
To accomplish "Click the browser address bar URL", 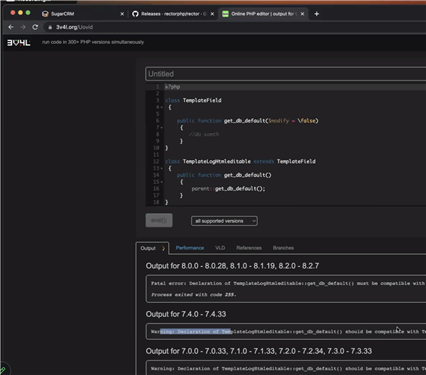I will (x=74, y=27).
